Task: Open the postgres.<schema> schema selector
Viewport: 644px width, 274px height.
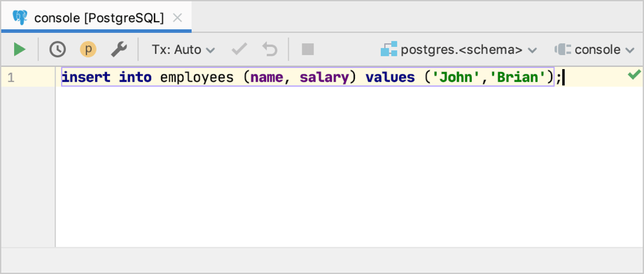Action: [458, 50]
